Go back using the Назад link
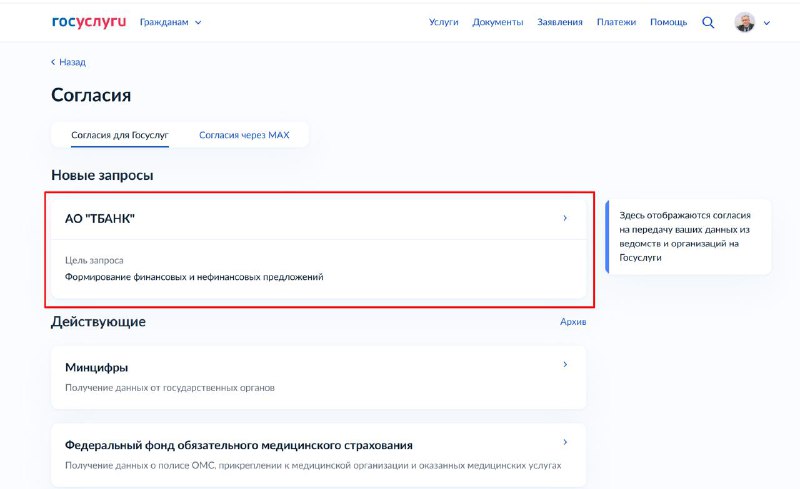Image resolution: width=800 pixels, height=489 pixels. pyautogui.click(x=69, y=62)
